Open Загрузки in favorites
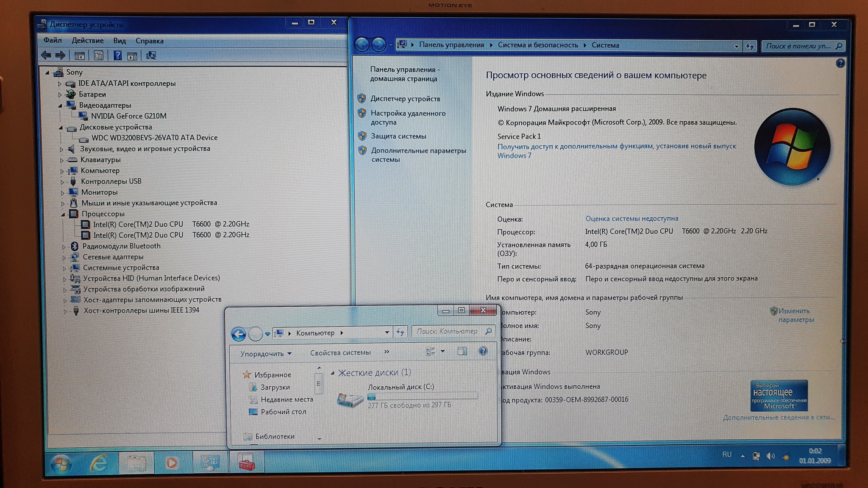868x488 pixels. pyautogui.click(x=275, y=387)
